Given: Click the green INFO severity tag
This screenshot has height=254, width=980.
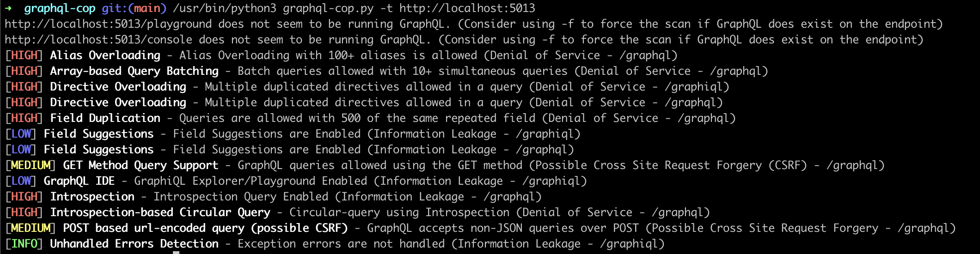Looking at the screenshot, I should (x=24, y=244).
